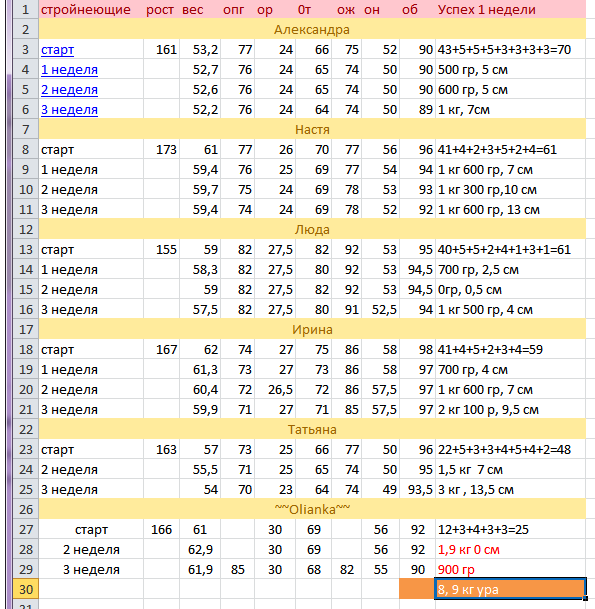Select 'старт' label in row 27

pos(91,529)
